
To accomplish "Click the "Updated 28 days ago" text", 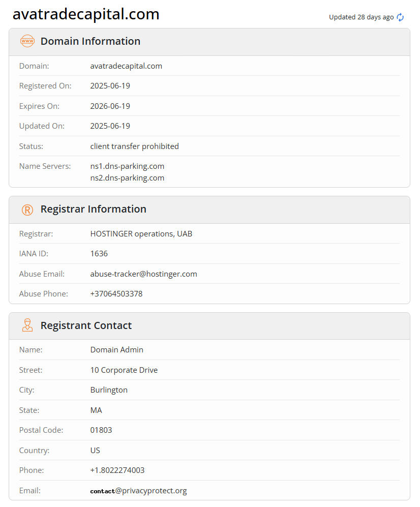I will pyautogui.click(x=361, y=17).
